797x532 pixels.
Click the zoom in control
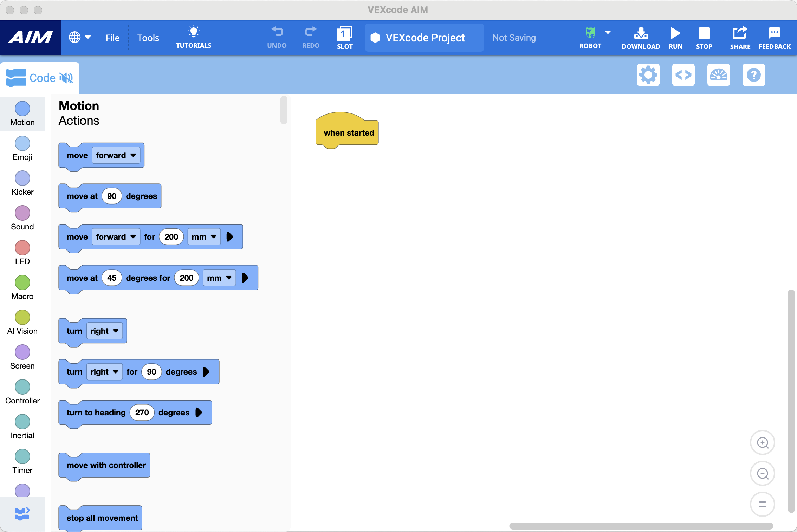click(762, 442)
